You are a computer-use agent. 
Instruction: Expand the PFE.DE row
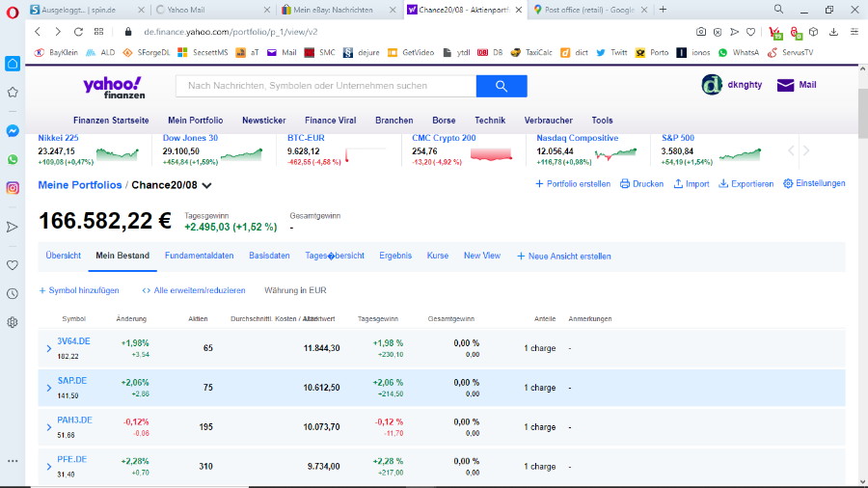49,467
